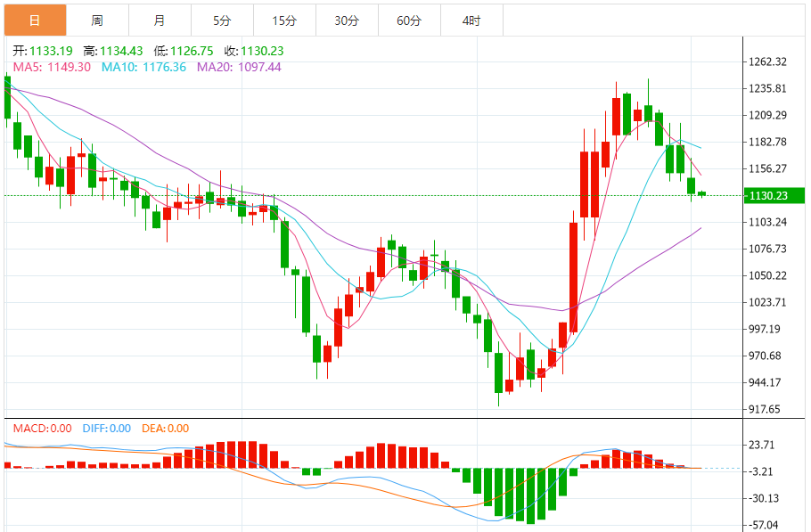The height and width of the screenshot is (532, 811).
Task: Click the DEA:0.00 indicator label
Action: (x=166, y=428)
